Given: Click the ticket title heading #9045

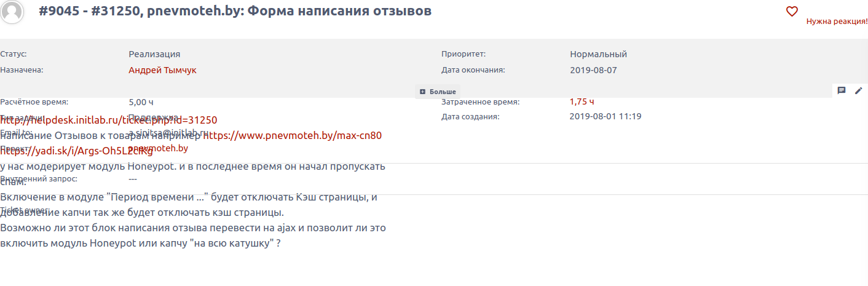Looking at the screenshot, I should tap(235, 11).
